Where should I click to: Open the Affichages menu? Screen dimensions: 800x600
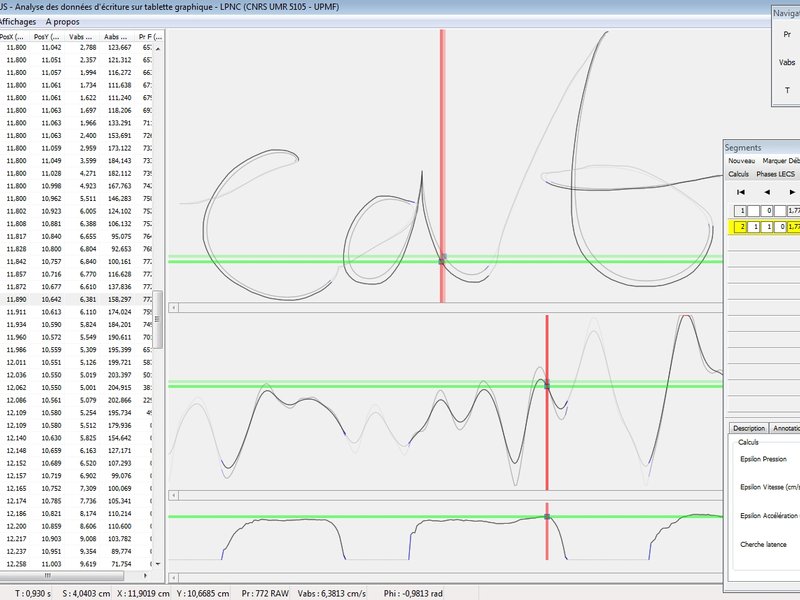(18, 20)
